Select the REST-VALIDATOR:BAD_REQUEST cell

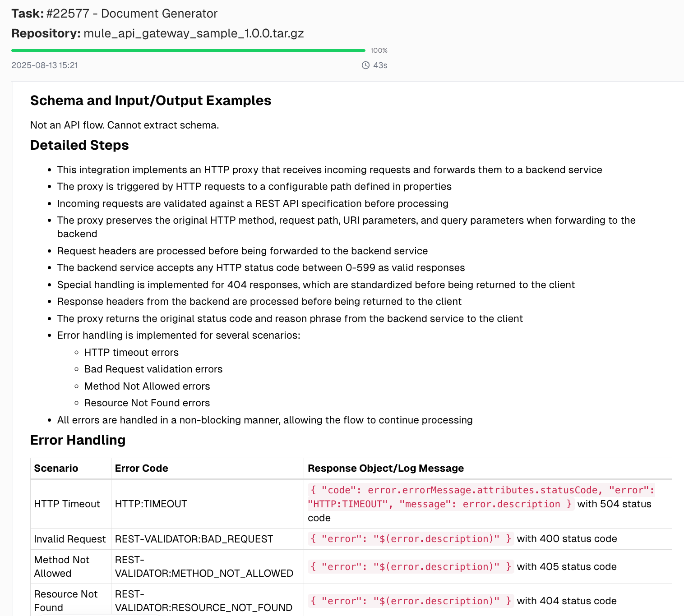pyautogui.click(x=194, y=539)
